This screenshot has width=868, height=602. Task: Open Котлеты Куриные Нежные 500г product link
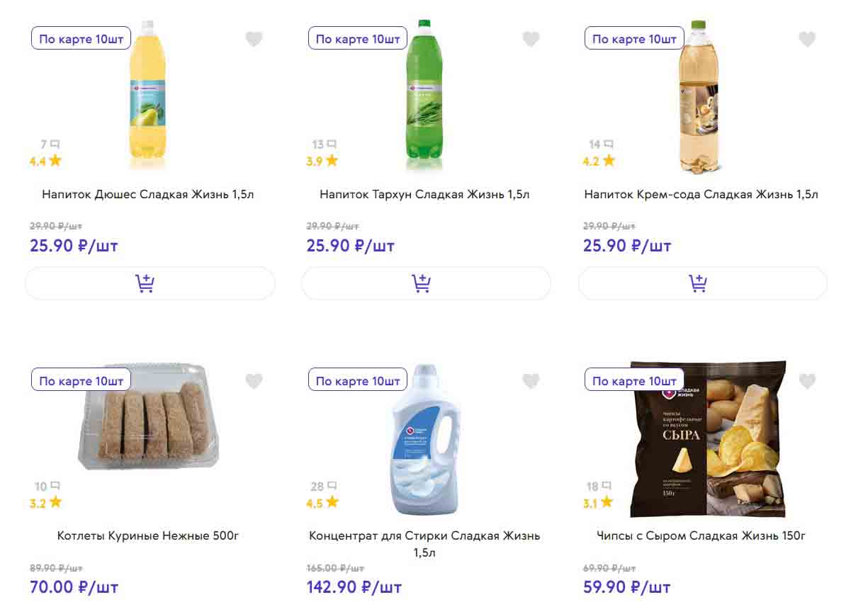point(148,536)
